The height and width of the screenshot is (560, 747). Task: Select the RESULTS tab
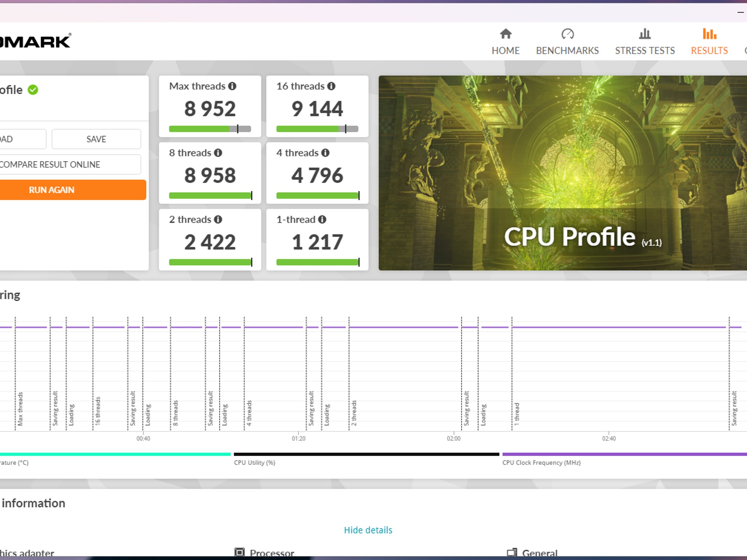click(x=709, y=42)
